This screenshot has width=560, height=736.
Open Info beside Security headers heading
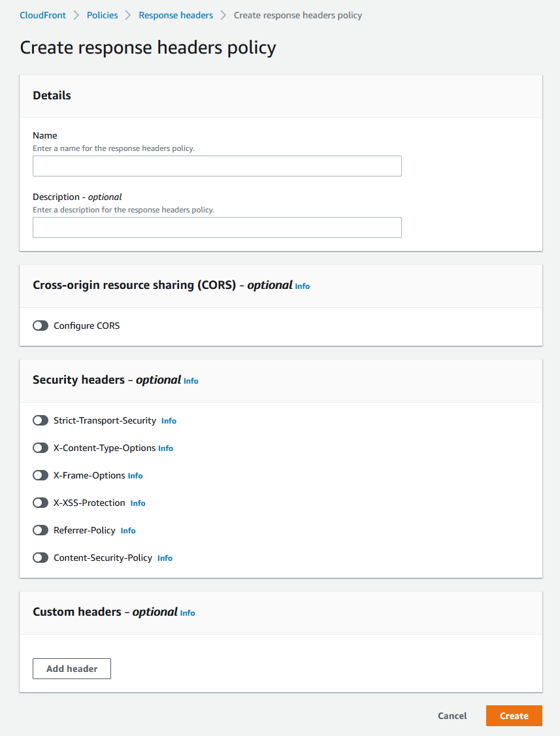click(x=190, y=380)
